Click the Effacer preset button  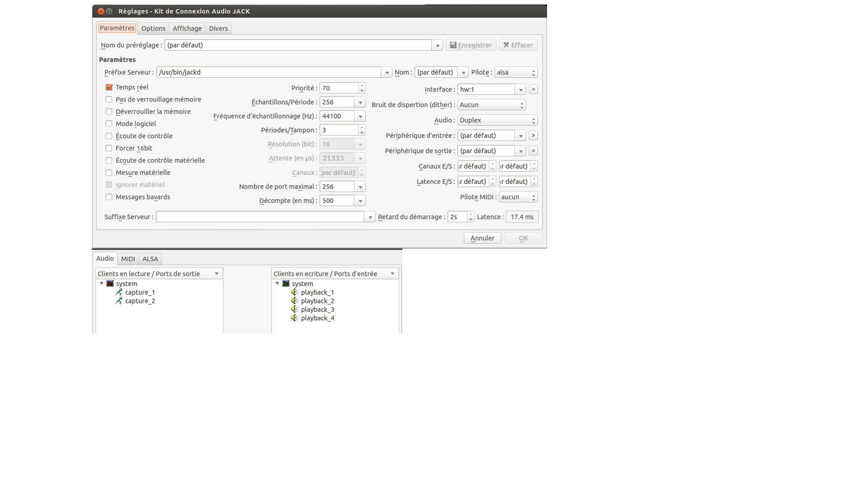(x=518, y=45)
